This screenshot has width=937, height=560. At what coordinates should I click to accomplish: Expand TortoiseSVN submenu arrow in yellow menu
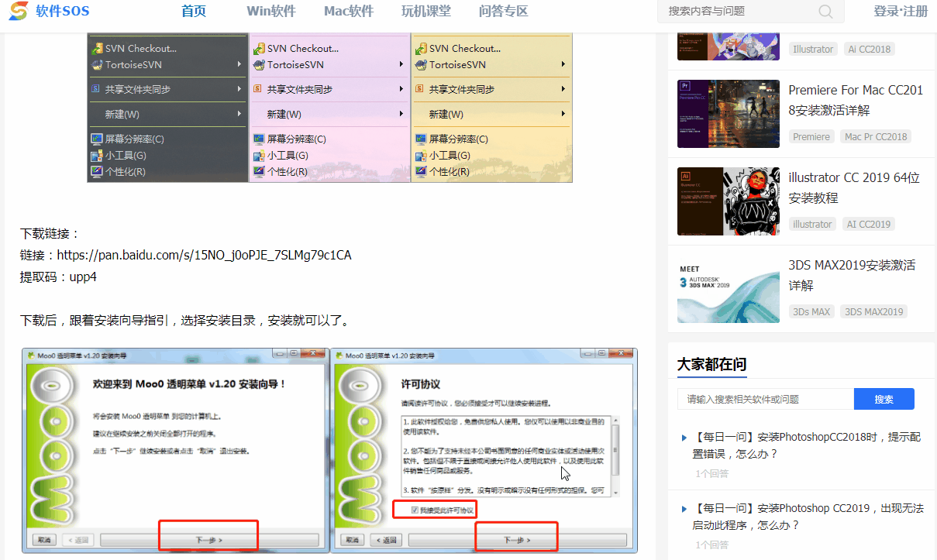tap(563, 64)
